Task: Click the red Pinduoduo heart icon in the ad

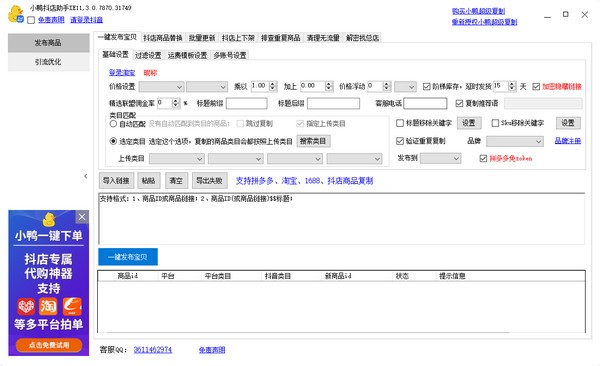Action: pyautogui.click(x=26, y=306)
